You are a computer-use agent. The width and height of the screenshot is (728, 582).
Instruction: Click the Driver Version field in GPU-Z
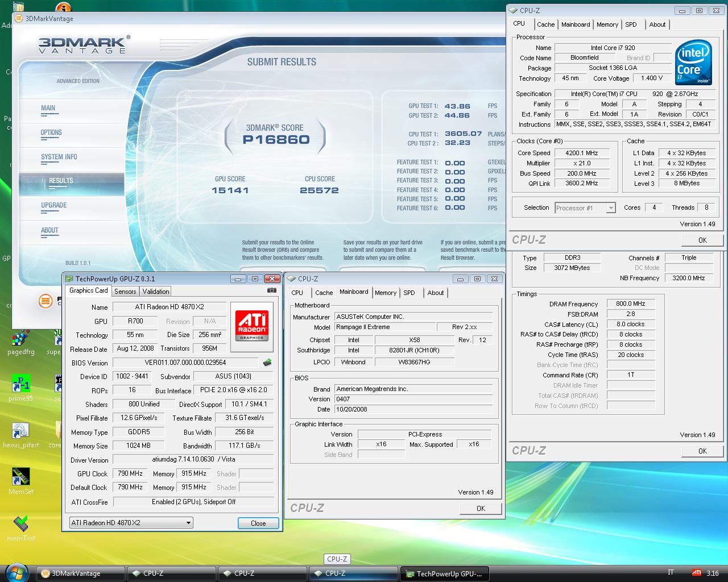[193, 459]
